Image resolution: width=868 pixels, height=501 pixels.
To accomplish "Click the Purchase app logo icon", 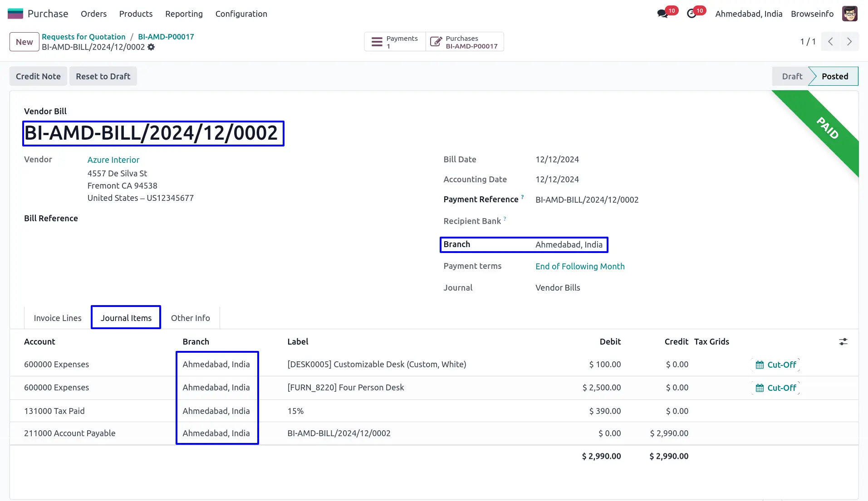I will (x=15, y=14).
